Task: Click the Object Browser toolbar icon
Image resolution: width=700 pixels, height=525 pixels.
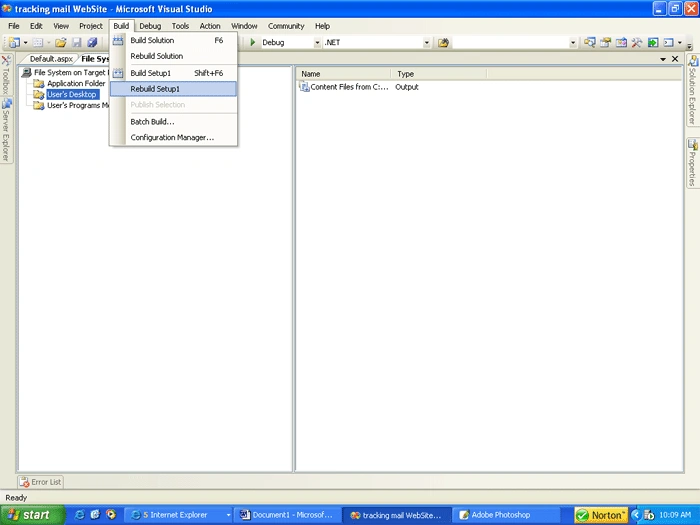Action: pyautogui.click(x=621, y=42)
